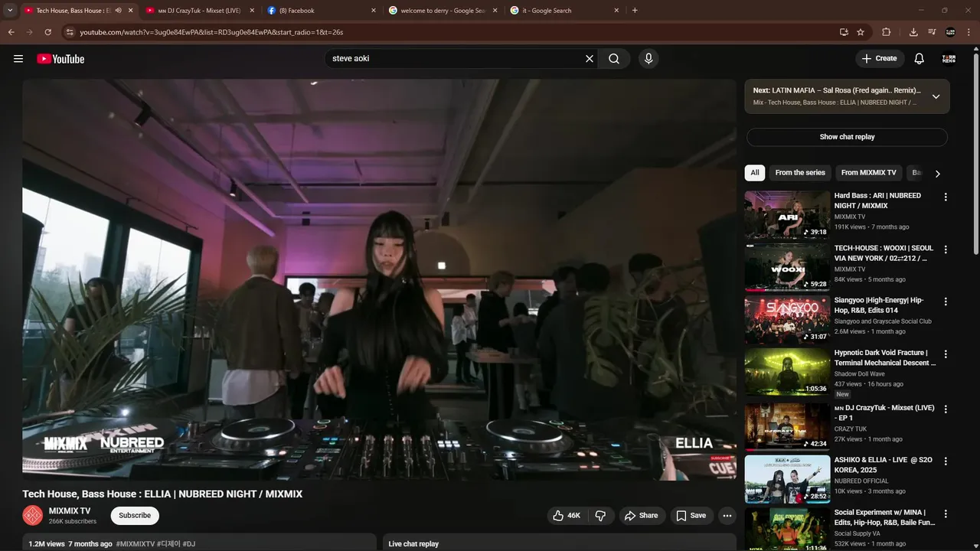Open Chrome downloads
980x551 pixels.
click(x=913, y=32)
